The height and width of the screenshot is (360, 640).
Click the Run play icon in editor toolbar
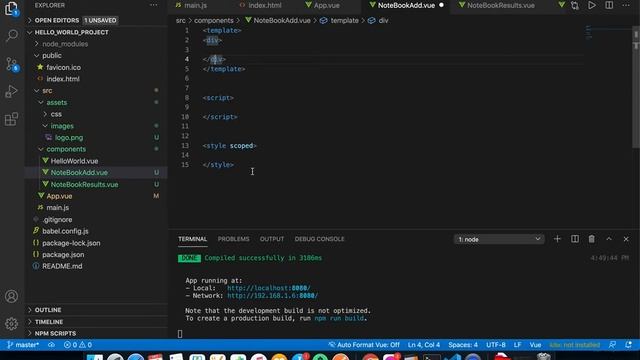tap(592, 6)
